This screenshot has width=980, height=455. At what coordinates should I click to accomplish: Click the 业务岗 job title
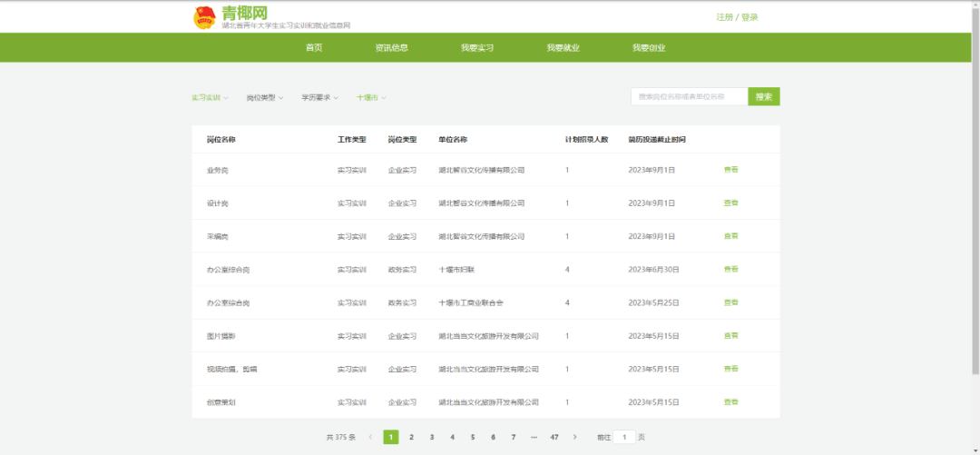[x=218, y=170]
